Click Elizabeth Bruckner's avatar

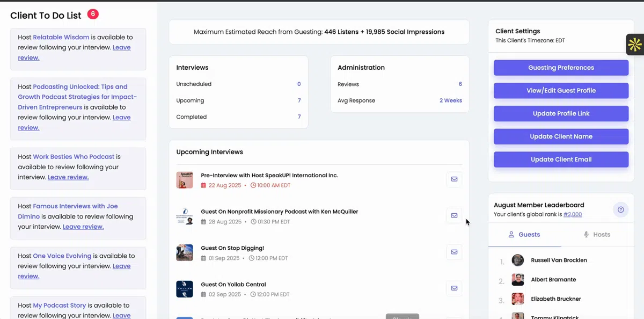click(518, 299)
